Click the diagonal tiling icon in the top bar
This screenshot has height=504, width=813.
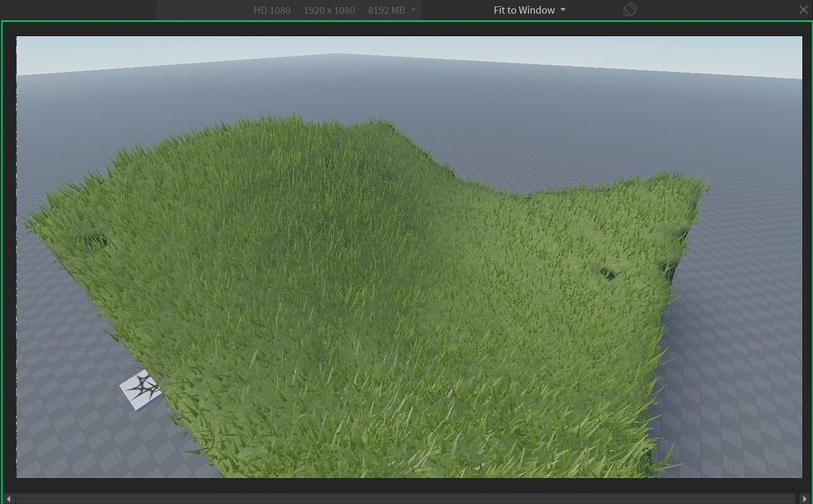click(629, 9)
